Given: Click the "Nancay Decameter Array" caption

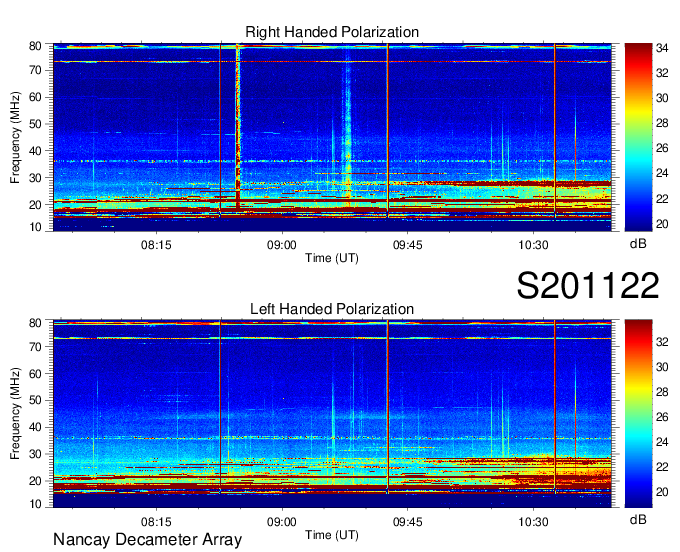Looking at the screenshot, I should click(x=147, y=539).
